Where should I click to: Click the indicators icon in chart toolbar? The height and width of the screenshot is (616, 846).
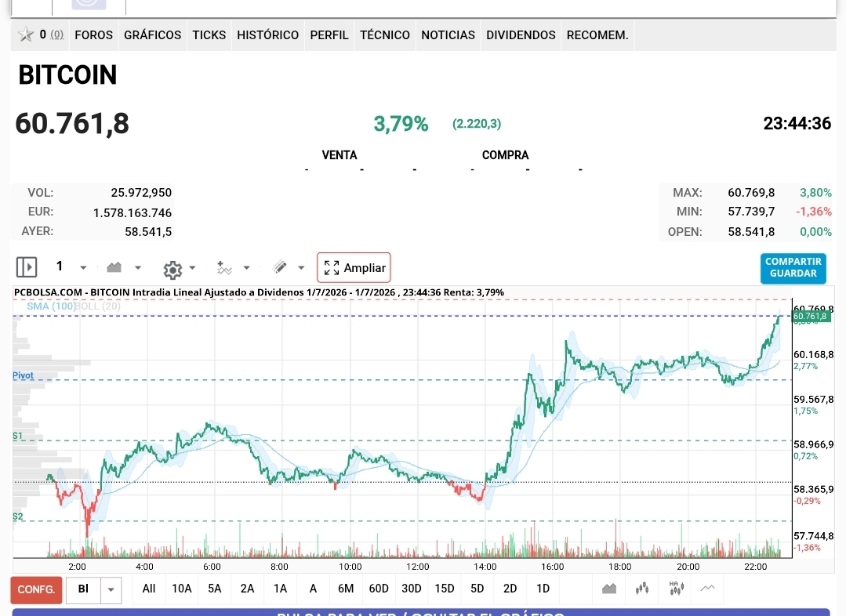224,267
